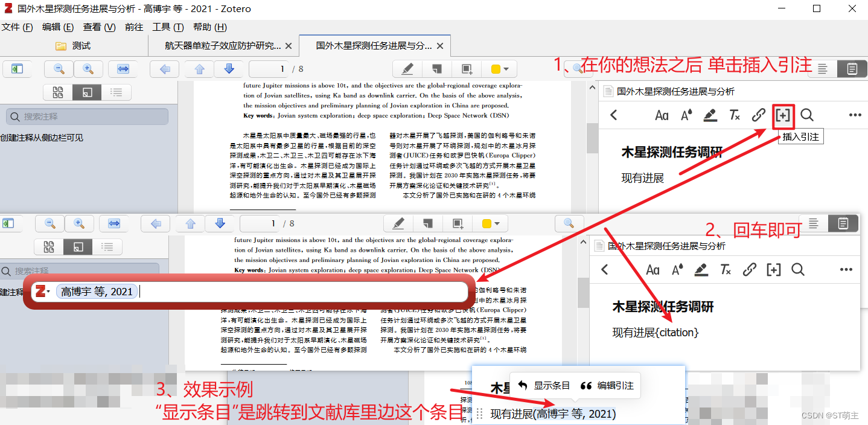
Task: Switch to the 航天器单粒子效应防护研究 tab
Action: coord(223,46)
